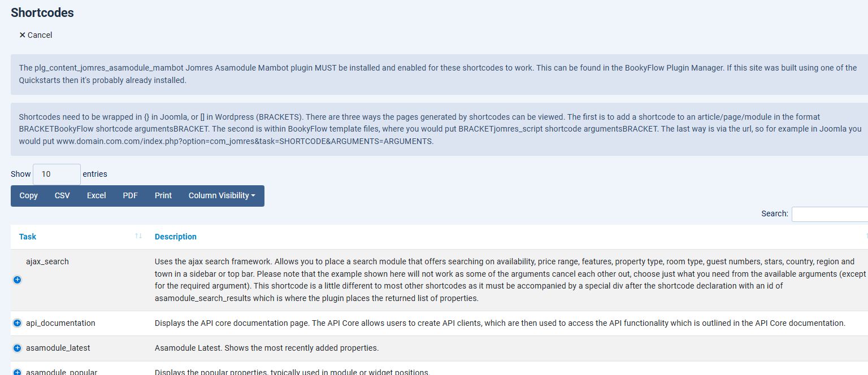
Task: Export the table as PDF
Action: pos(130,195)
